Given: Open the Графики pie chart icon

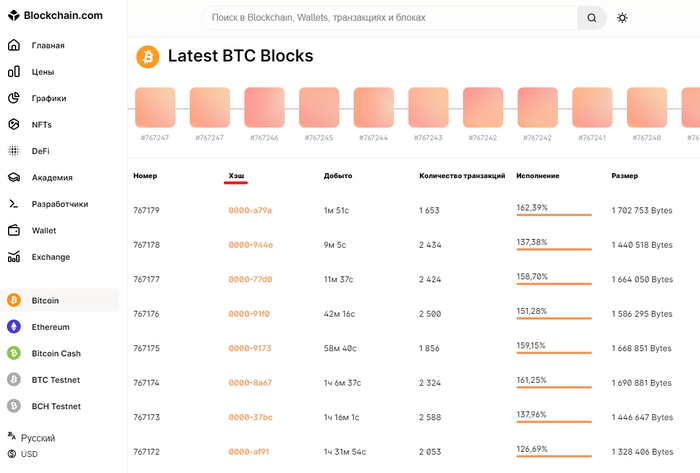Looking at the screenshot, I should click(14, 98).
